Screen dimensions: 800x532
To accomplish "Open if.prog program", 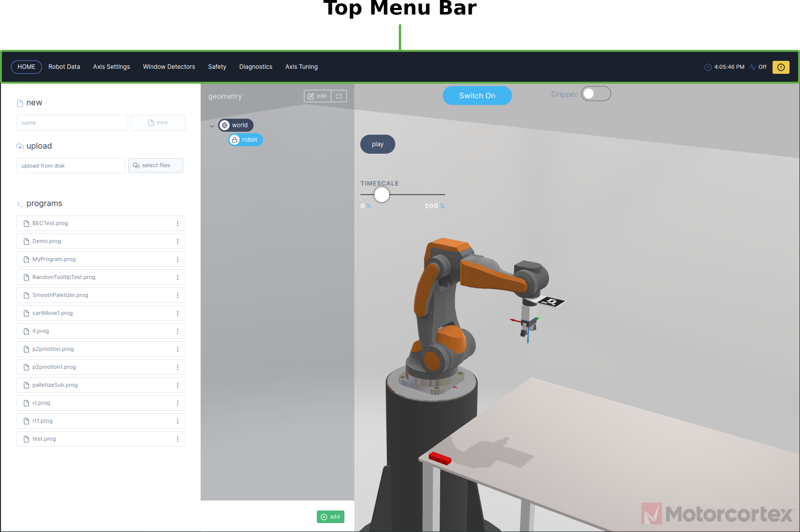I will click(x=101, y=331).
